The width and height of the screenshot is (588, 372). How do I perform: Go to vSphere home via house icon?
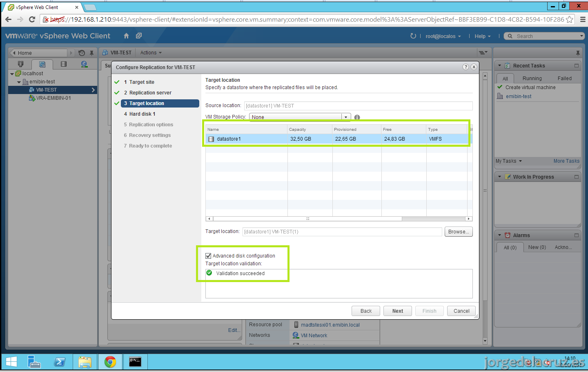pos(126,36)
